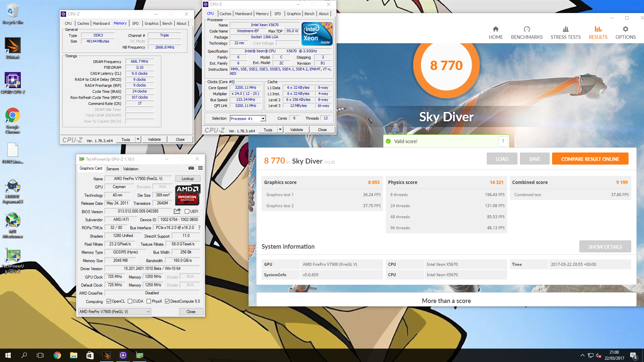This screenshot has height=362, width=644.
Task: Select the 194125.hw file on desktop
Action: [12, 153]
